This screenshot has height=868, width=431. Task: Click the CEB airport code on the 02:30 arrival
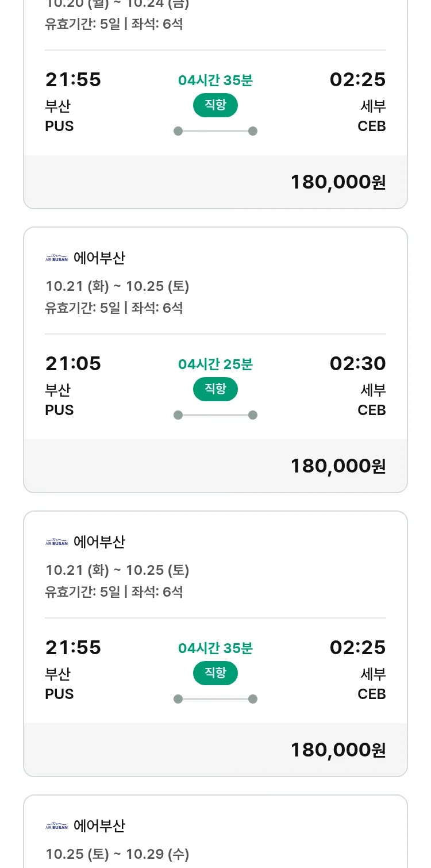(x=371, y=410)
